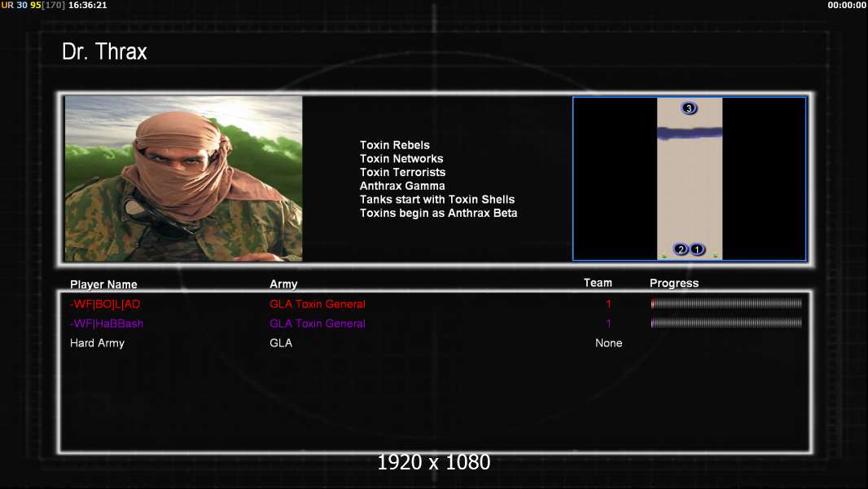Click start position 3 marker on minimap
Viewport: 868px width, 489px height.
[689, 108]
